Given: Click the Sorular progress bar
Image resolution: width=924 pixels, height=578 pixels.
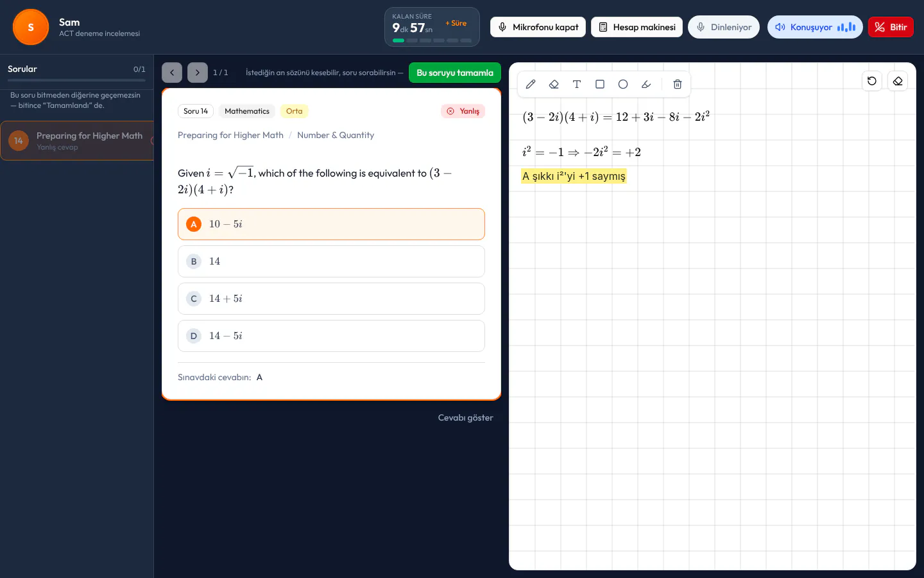Looking at the screenshot, I should point(76,80).
